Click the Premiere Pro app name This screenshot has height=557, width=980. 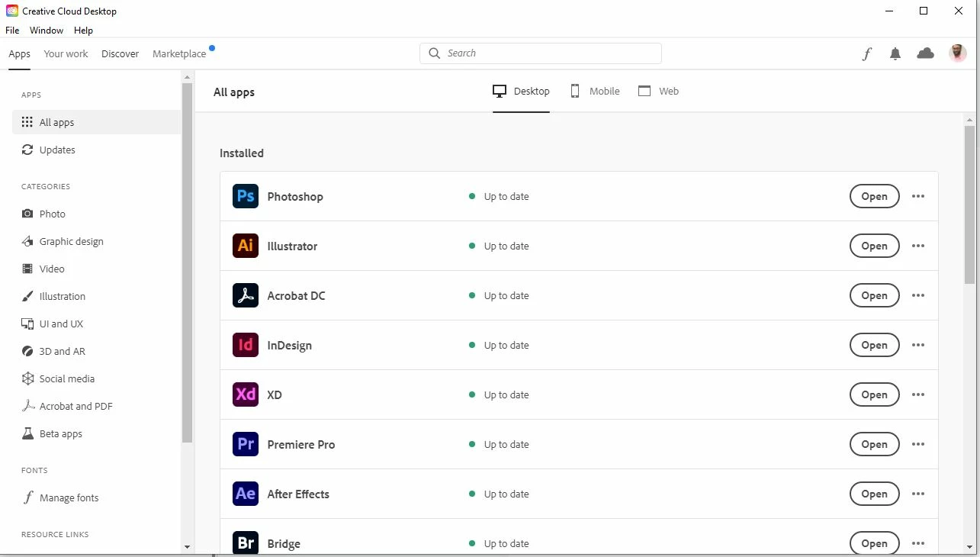[x=301, y=444]
